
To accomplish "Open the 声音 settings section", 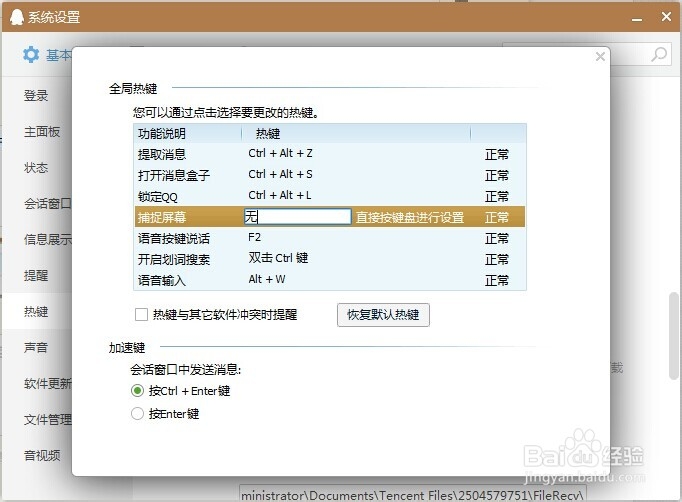I will [36, 348].
